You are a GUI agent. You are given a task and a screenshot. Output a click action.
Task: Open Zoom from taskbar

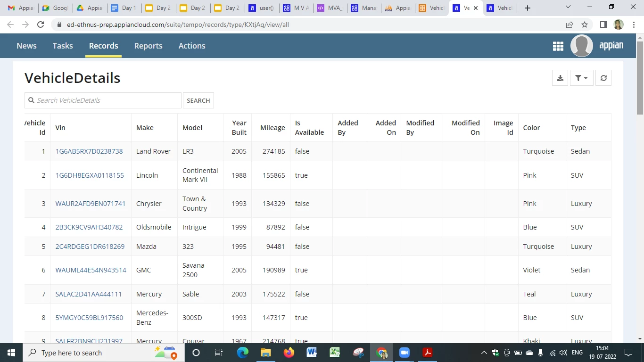(x=405, y=353)
